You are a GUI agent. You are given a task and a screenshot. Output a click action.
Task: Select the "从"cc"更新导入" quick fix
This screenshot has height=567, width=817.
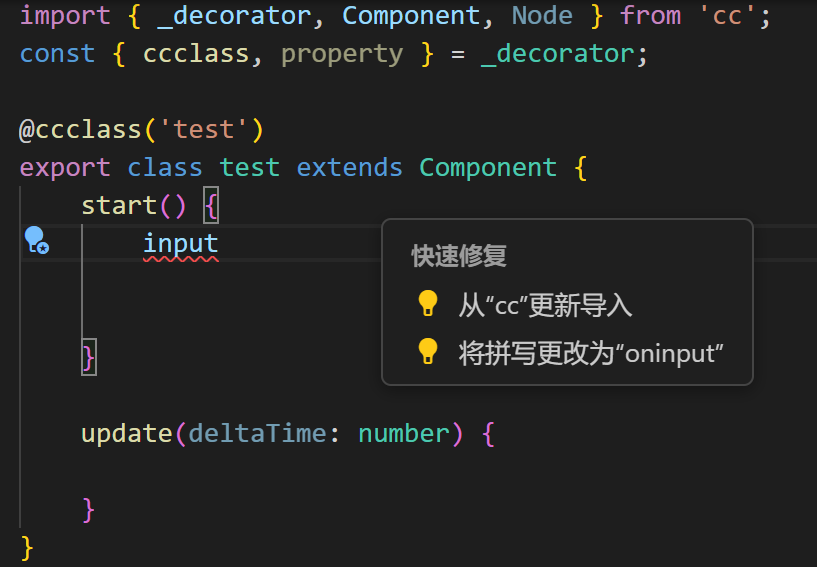coord(545,305)
